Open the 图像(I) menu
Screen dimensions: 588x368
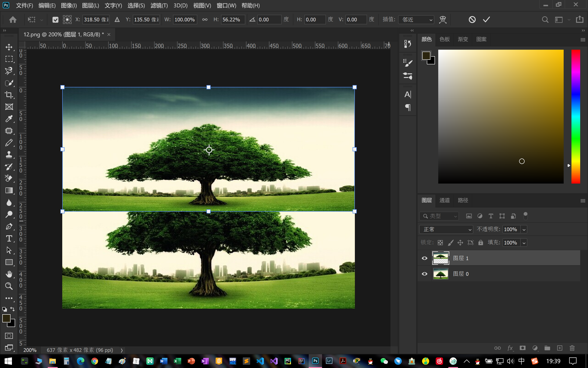[69, 5]
